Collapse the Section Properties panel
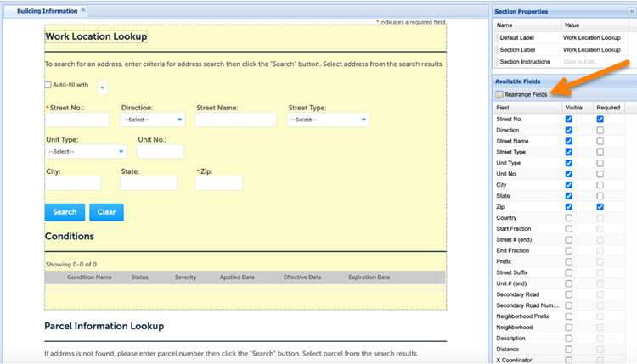 (631, 11)
